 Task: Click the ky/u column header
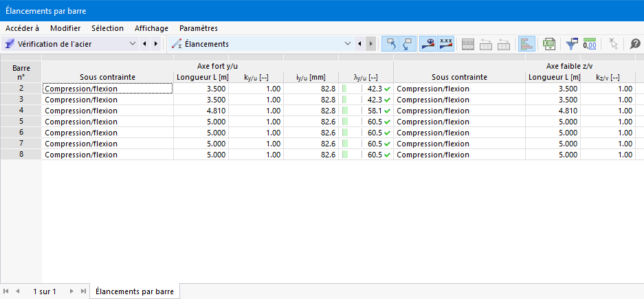click(256, 77)
